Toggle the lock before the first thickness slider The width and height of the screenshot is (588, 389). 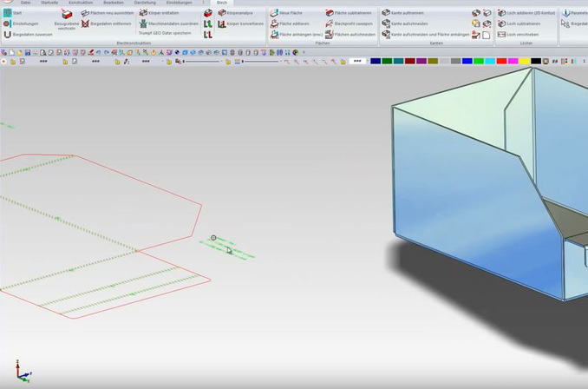click(169, 62)
